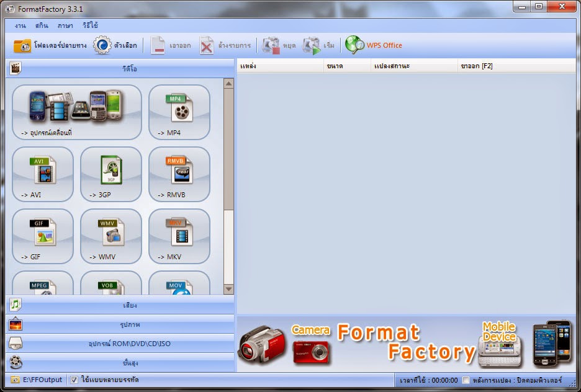
Task: Open the options gear icon (ตัวเลือก)
Action: 102,45
